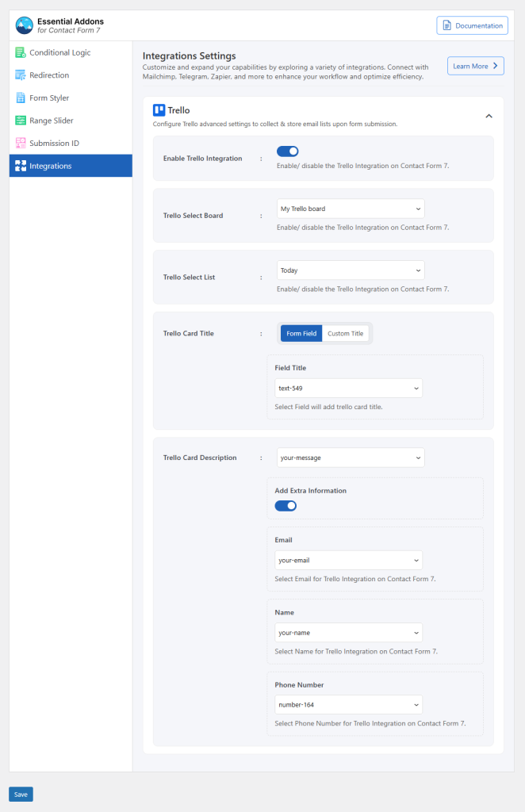
Task: Click the Redirection sidebar icon
Action: click(x=20, y=75)
